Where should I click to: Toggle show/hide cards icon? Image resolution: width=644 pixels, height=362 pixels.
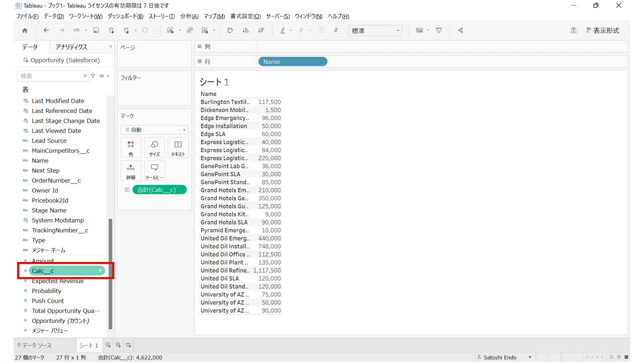click(419, 31)
